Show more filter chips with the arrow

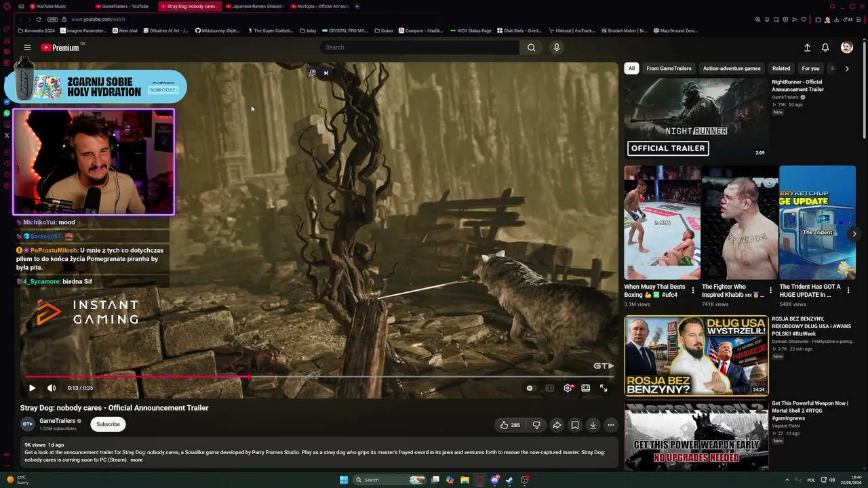click(x=846, y=68)
